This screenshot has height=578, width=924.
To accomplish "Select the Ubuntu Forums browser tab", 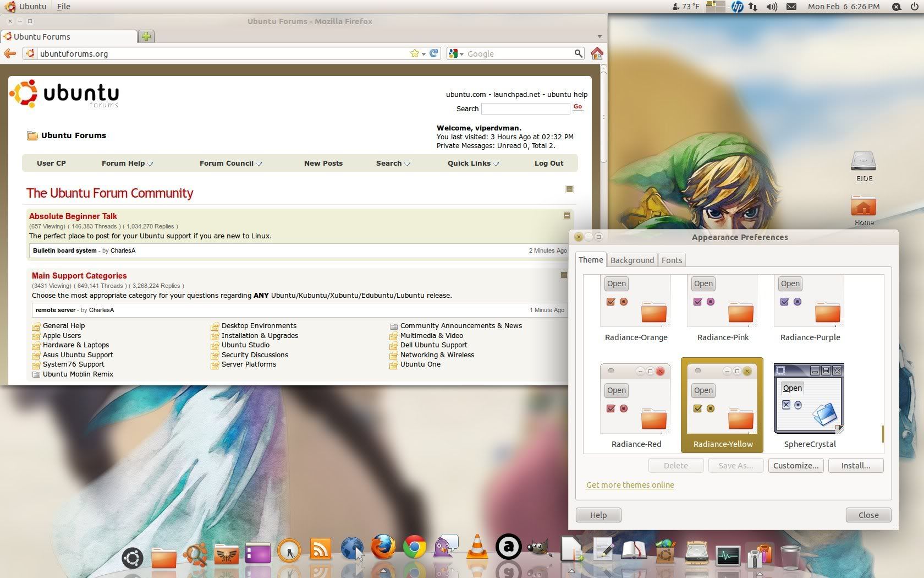I will point(69,36).
